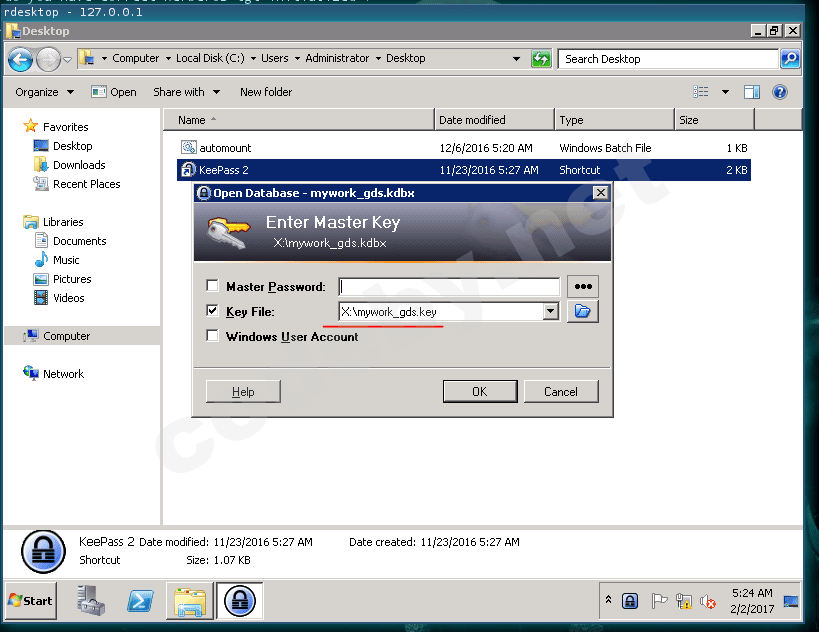Close the Open Database dialog
Screen dimensions: 819x632
coord(601,193)
